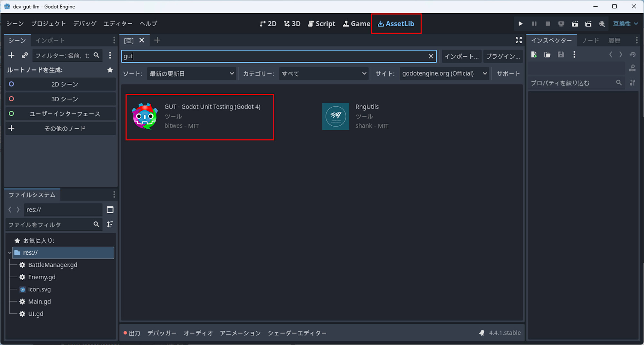Collapse the res:// folder tree
644x345 pixels.
[9, 253]
